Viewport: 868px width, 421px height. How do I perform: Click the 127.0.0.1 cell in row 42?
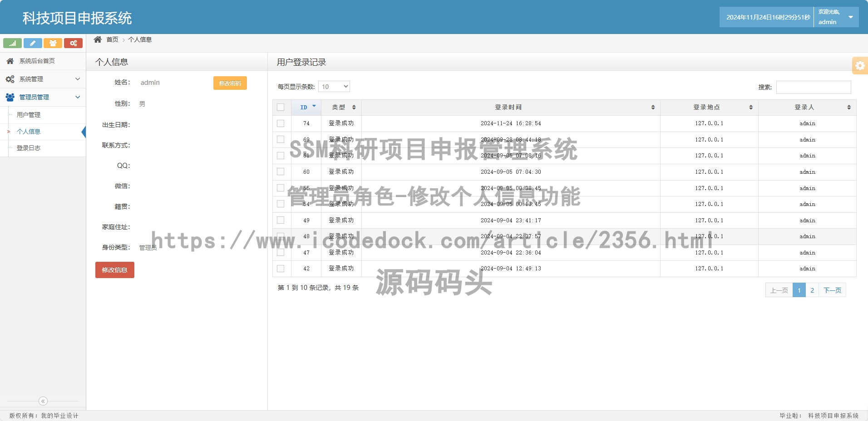pyautogui.click(x=709, y=269)
